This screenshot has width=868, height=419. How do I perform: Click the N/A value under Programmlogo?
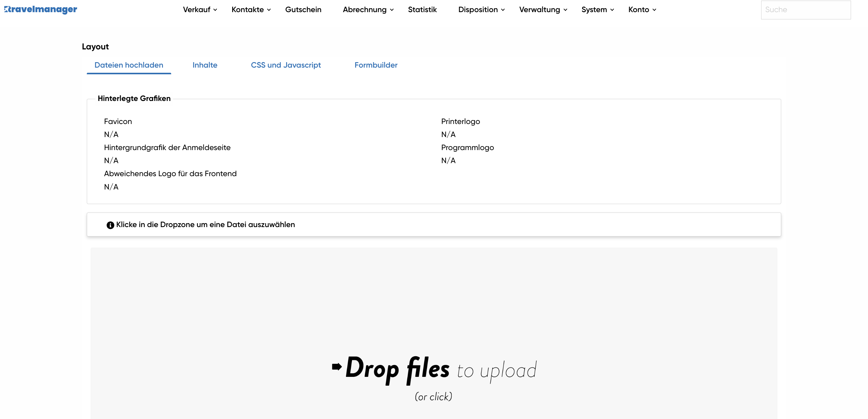(448, 160)
